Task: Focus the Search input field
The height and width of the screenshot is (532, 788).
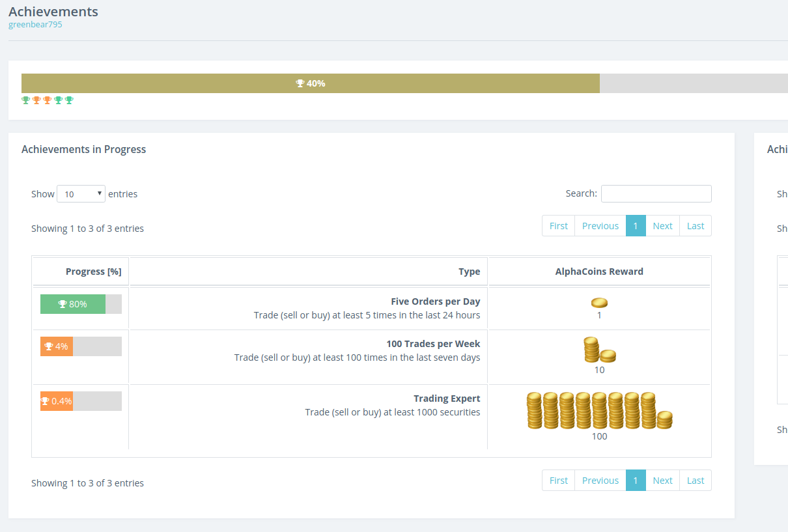Action: click(x=656, y=193)
